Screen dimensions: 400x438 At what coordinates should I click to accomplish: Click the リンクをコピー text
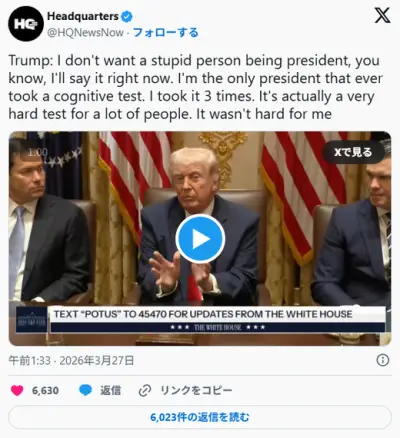[196, 390]
